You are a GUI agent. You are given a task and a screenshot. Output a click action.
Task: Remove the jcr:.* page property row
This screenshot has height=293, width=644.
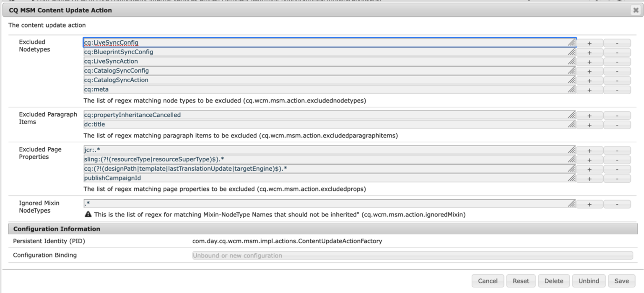point(617,150)
